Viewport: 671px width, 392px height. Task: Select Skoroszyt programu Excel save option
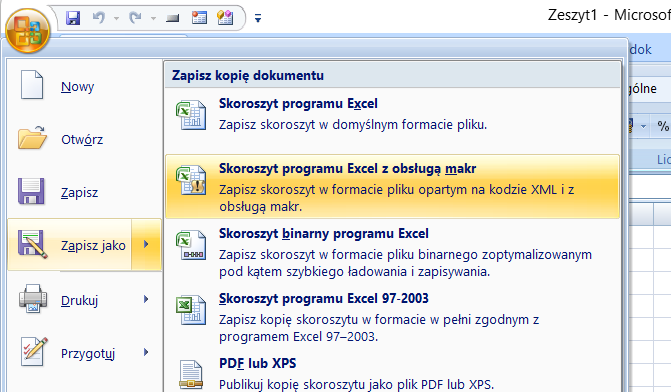tap(392, 121)
